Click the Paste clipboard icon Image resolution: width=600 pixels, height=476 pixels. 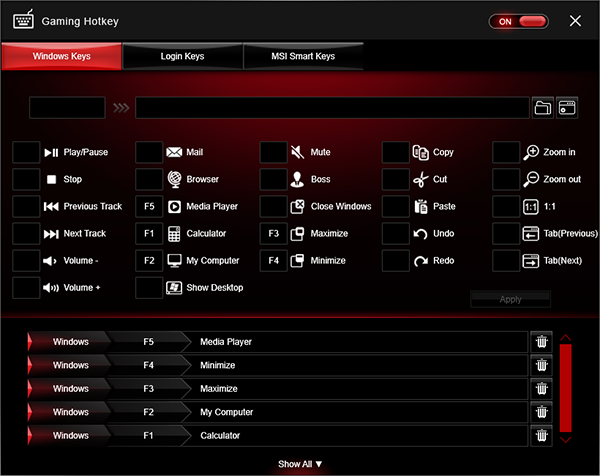421,207
